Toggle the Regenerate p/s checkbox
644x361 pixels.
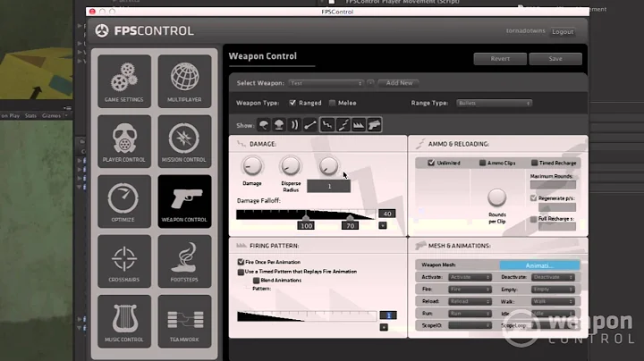point(533,198)
